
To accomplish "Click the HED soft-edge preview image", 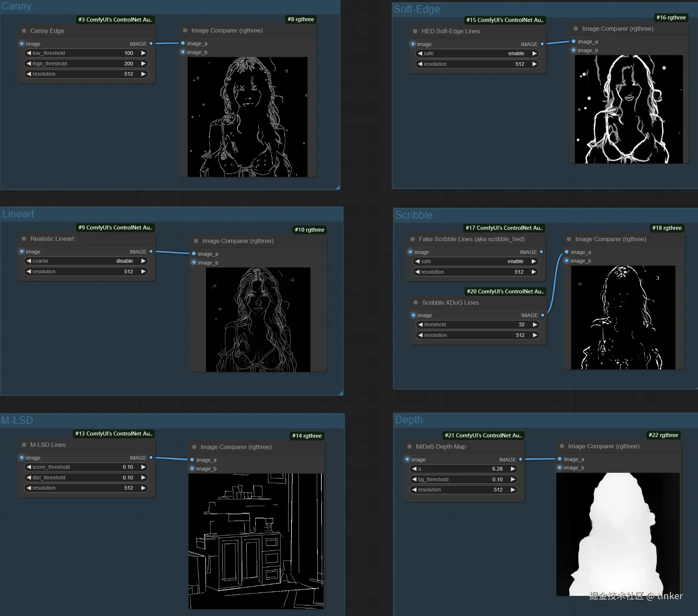I will [629, 109].
